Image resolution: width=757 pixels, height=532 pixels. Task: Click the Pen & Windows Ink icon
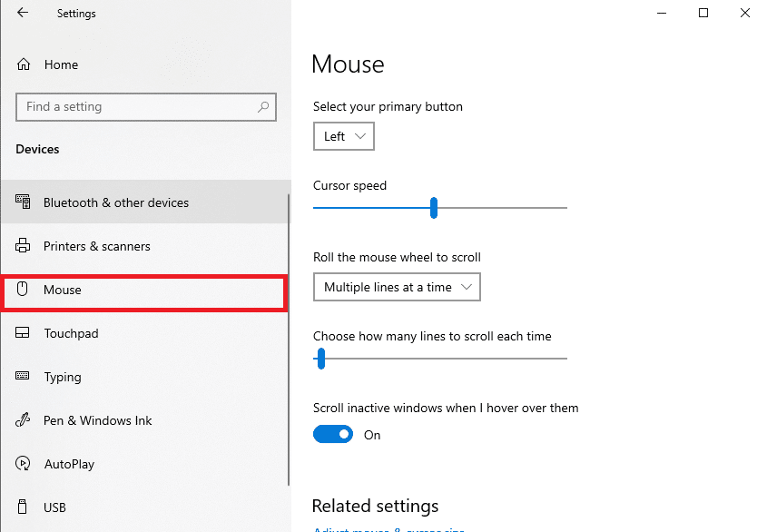(x=24, y=420)
